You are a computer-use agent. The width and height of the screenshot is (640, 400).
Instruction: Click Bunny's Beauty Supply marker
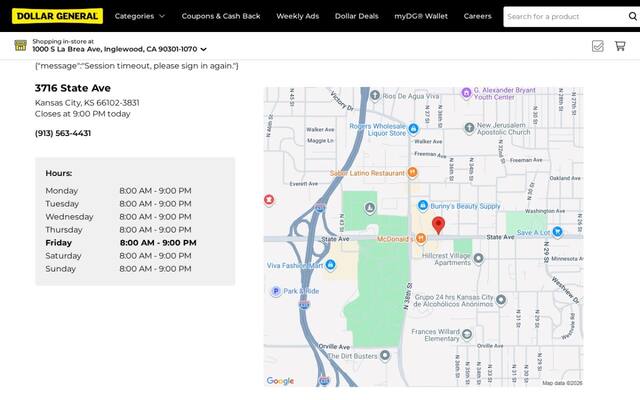[423, 205]
